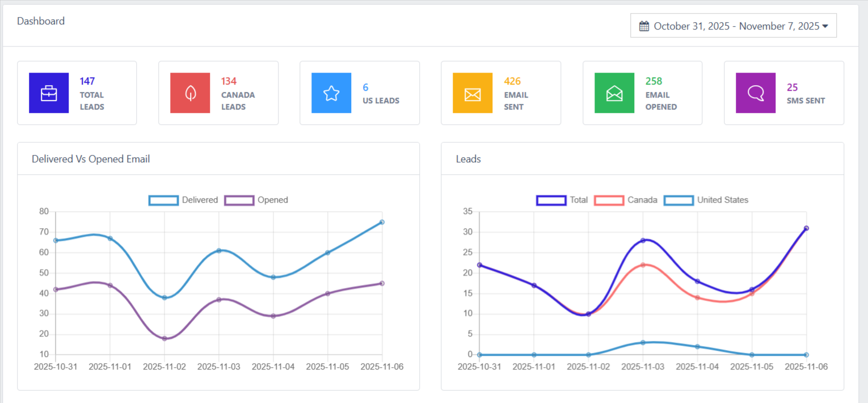Click the dropdown arrow next to November 7, 2025
Viewport: 868px width, 403px height.
[826, 26]
